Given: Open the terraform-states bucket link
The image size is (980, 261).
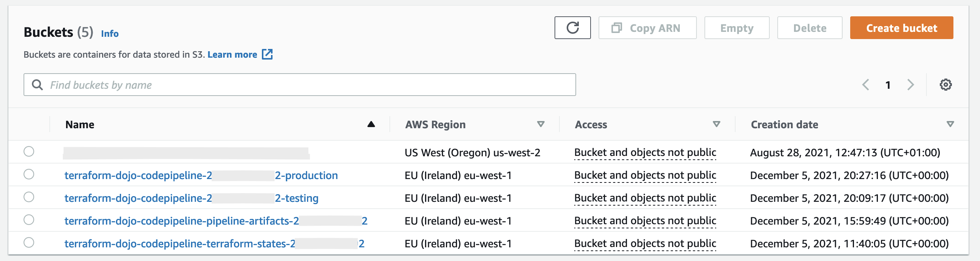Looking at the screenshot, I should click(179, 244).
